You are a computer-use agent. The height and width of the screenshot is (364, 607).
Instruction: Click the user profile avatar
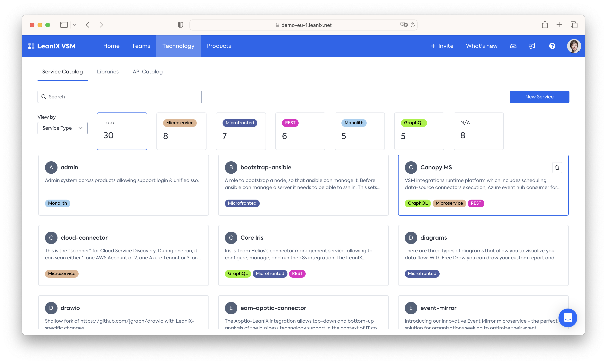[x=574, y=46]
